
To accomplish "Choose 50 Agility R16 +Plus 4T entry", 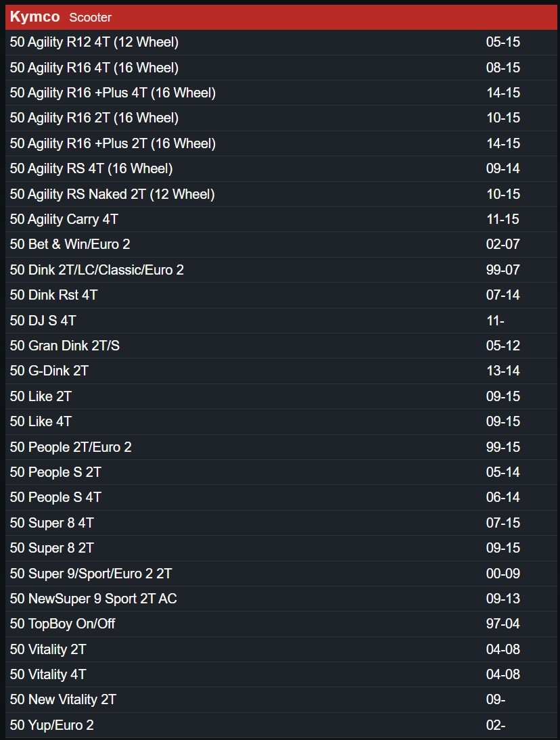I will click(x=281, y=93).
